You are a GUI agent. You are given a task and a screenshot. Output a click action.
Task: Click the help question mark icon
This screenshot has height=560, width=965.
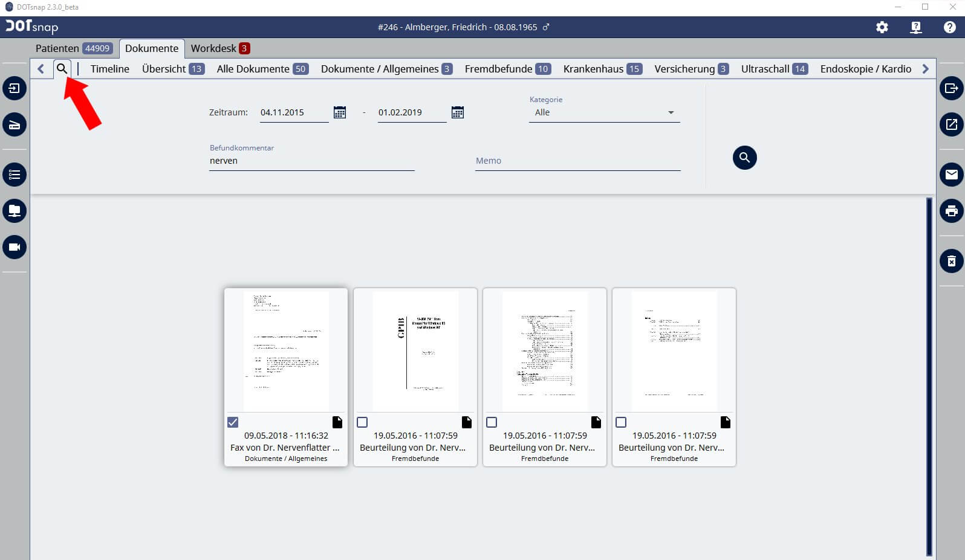click(x=949, y=27)
